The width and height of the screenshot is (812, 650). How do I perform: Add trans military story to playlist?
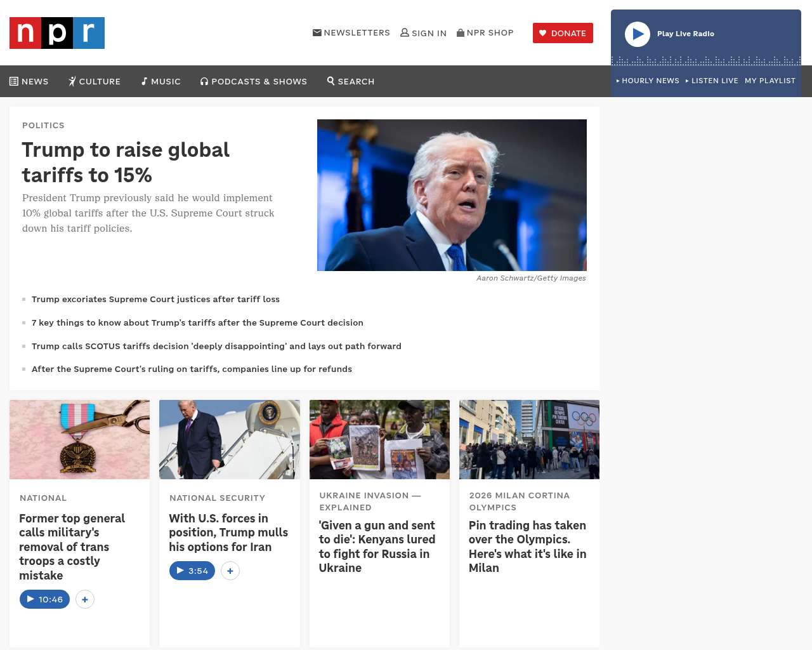(85, 599)
